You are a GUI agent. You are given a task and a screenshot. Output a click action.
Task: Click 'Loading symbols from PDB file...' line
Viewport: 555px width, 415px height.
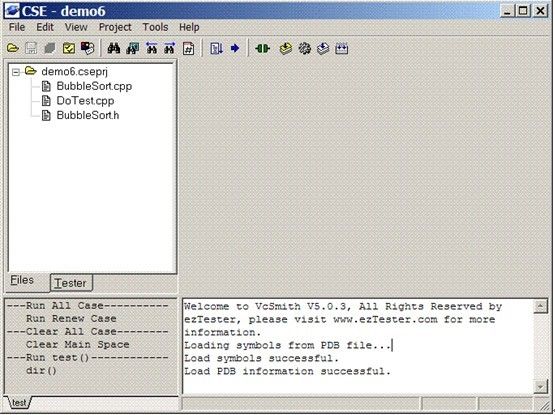tap(288, 345)
